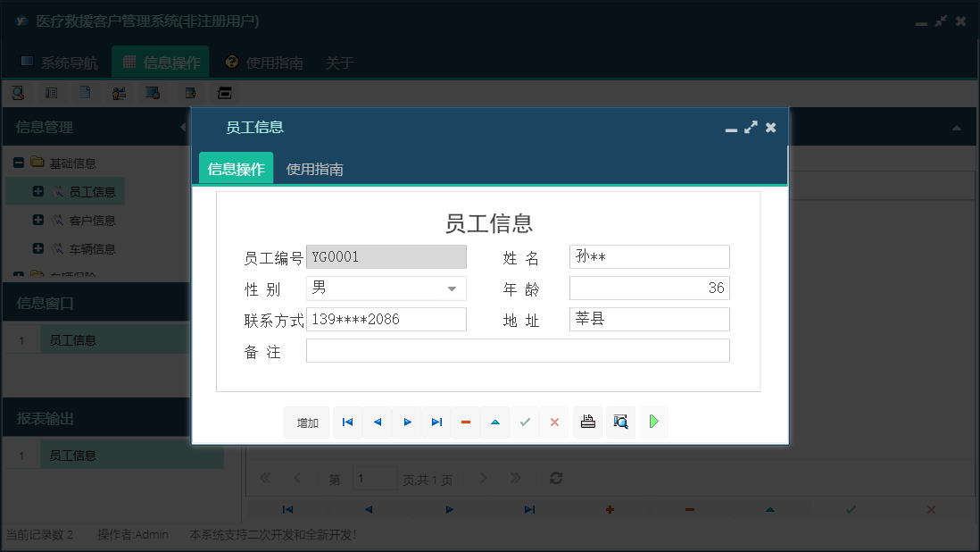The image size is (980, 552).
Task: Open print preview for employee info
Action: coord(620,422)
